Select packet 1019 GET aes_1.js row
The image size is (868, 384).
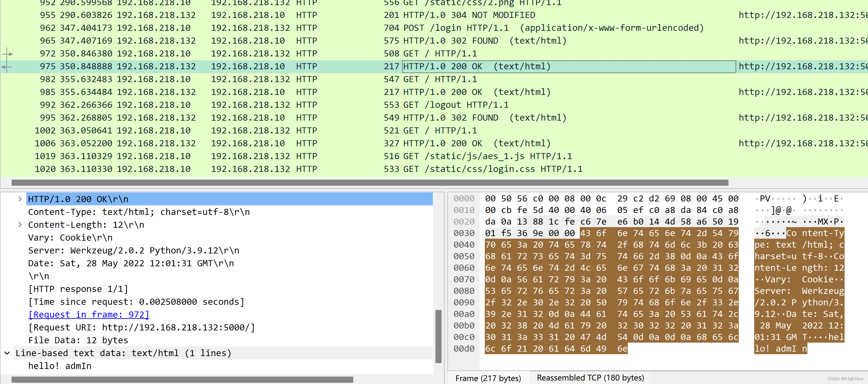click(x=434, y=156)
